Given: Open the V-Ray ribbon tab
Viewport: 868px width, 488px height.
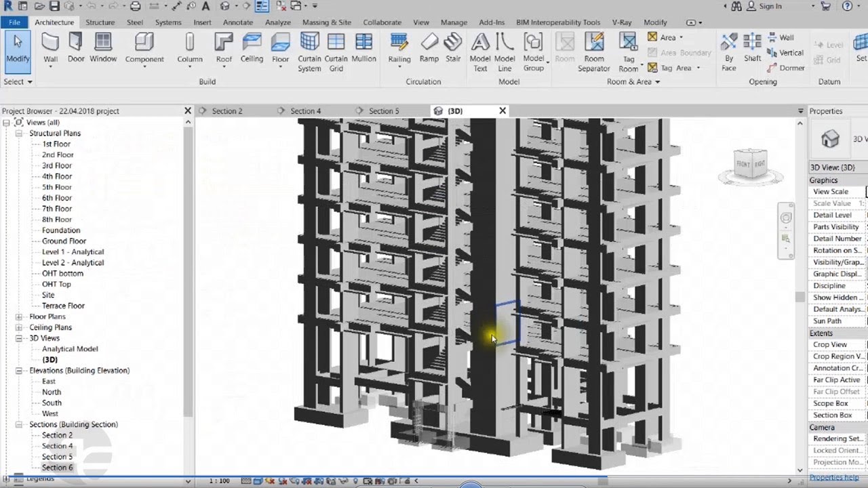Looking at the screenshot, I should coord(622,22).
